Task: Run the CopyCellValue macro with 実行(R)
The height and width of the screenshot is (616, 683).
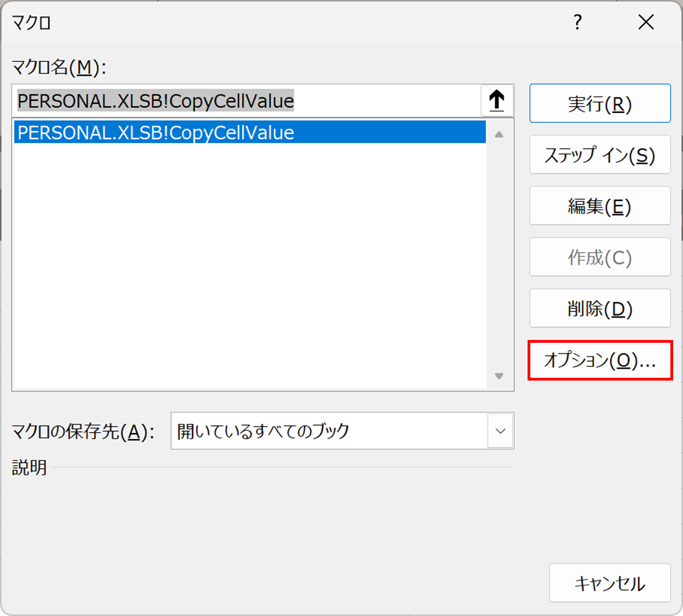Action: 600,103
